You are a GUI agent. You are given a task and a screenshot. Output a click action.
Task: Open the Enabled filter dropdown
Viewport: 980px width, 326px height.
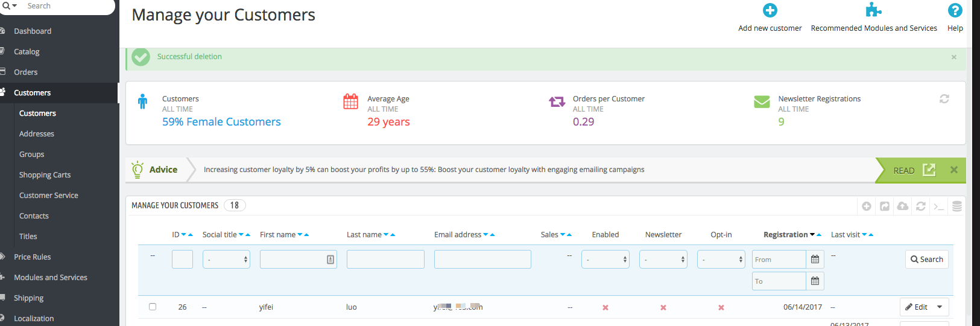coord(605,260)
